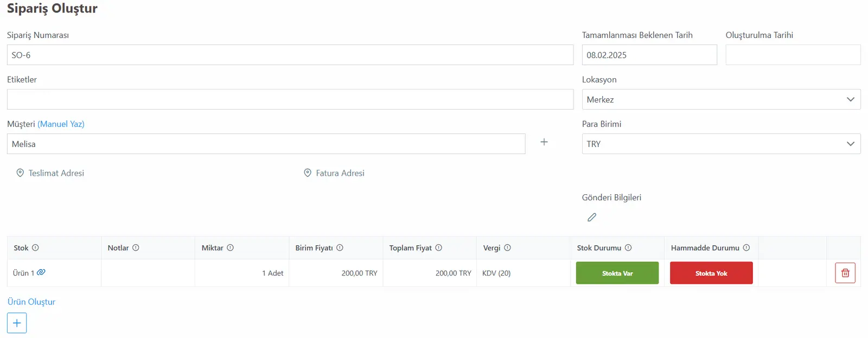Click the info icon beside Hammadde Durumu
Screen dimensions: 868x338
click(746, 248)
